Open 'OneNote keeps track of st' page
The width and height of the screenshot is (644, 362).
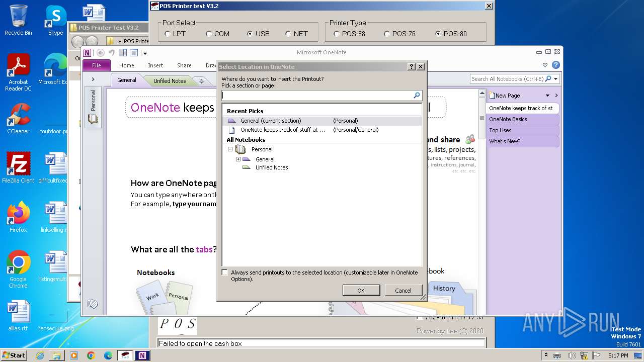pos(522,108)
